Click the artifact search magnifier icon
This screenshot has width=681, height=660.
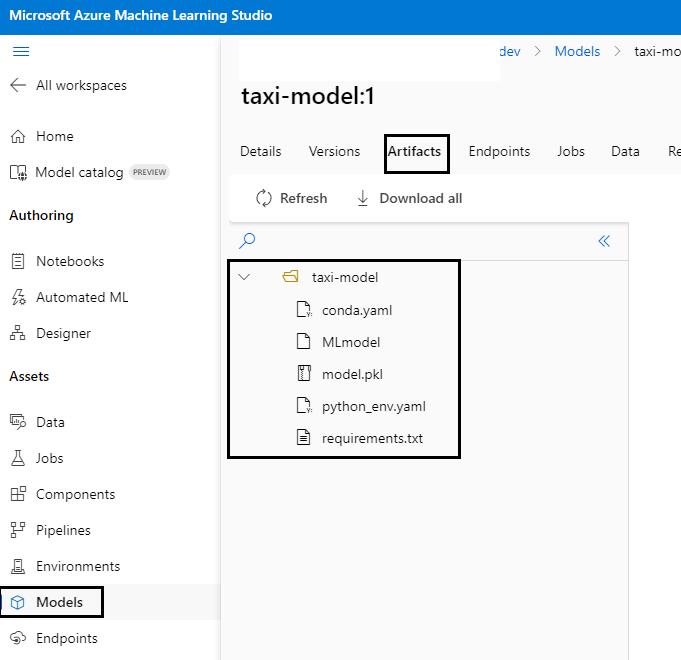[247, 241]
